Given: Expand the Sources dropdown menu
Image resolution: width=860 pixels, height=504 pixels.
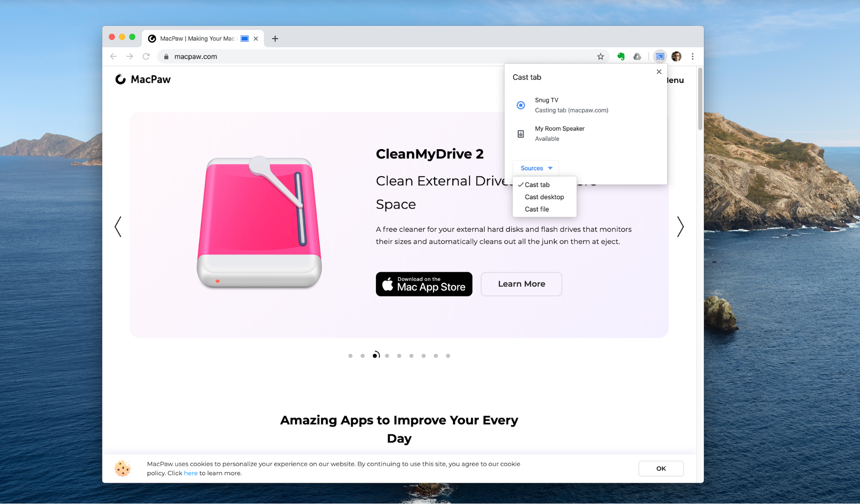Looking at the screenshot, I should (535, 167).
